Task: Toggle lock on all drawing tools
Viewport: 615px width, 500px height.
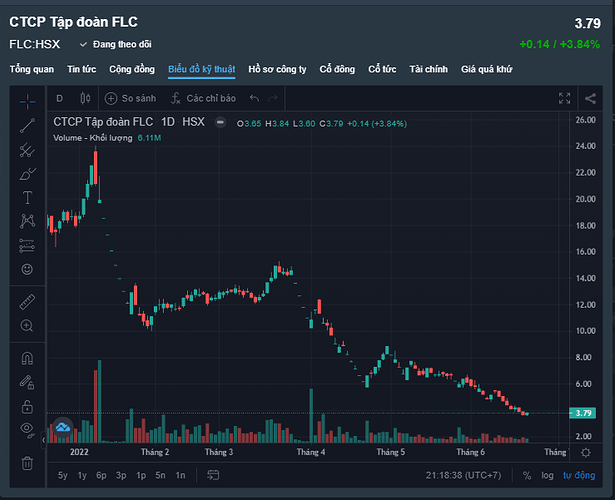Action: pyautogui.click(x=27, y=406)
